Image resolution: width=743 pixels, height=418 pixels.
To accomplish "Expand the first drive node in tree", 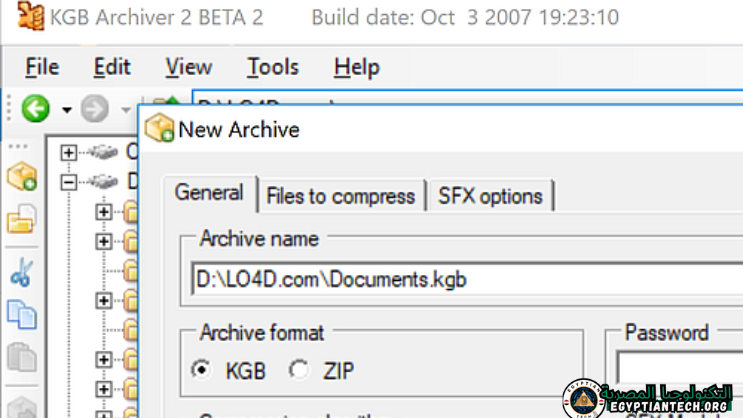I will (x=69, y=153).
